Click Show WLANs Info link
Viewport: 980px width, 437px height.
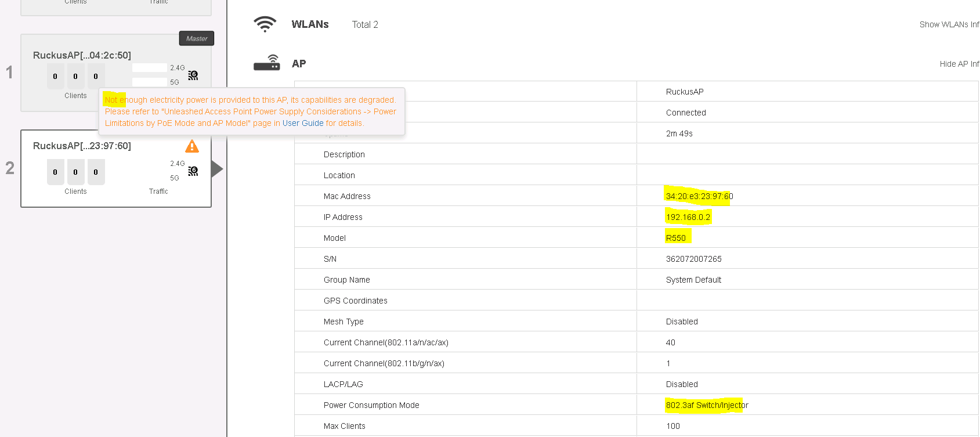[x=949, y=24]
